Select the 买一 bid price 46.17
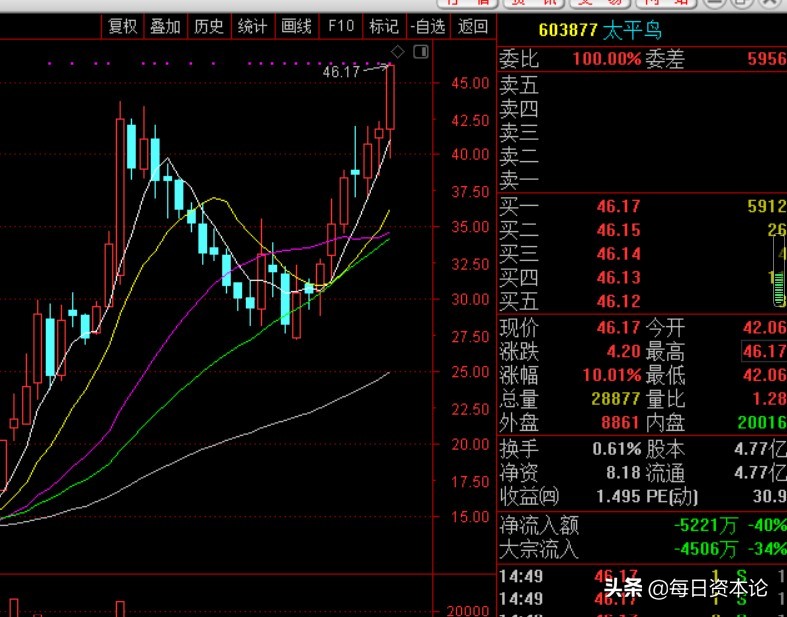The width and height of the screenshot is (787, 617). point(618,207)
